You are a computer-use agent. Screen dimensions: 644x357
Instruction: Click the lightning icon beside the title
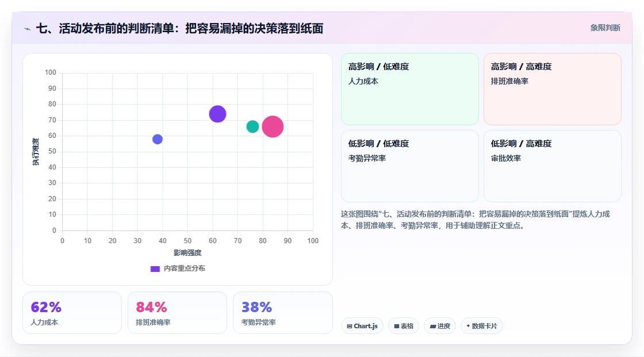28,29
